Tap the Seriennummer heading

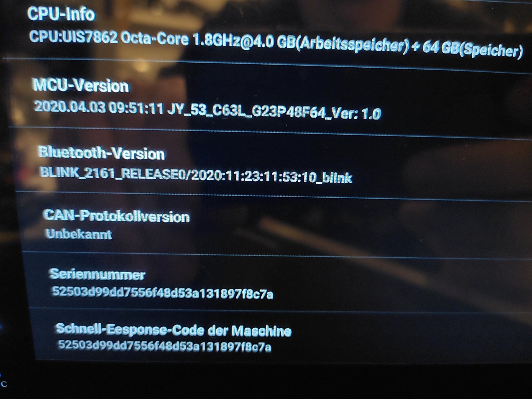coord(97,274)
